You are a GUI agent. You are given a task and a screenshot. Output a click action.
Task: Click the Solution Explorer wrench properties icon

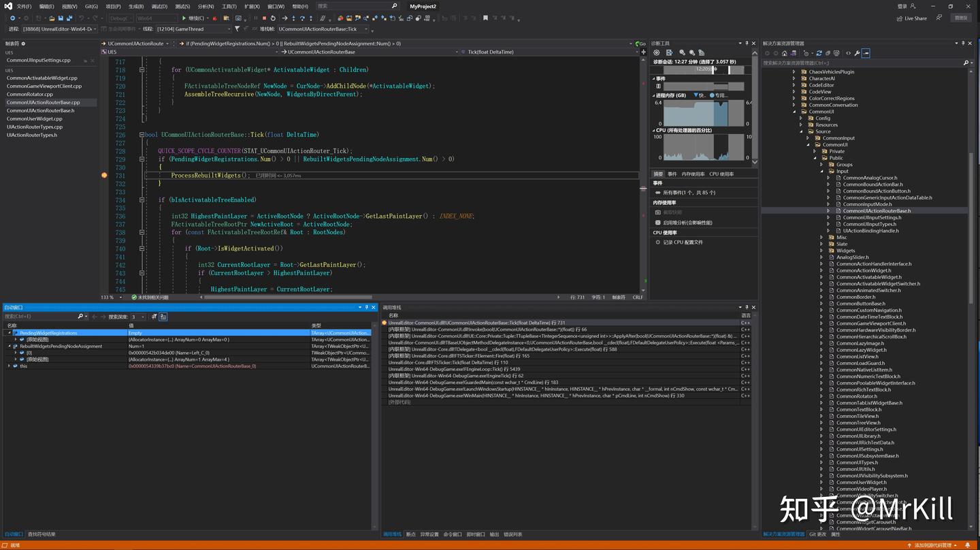click(857, 53)
